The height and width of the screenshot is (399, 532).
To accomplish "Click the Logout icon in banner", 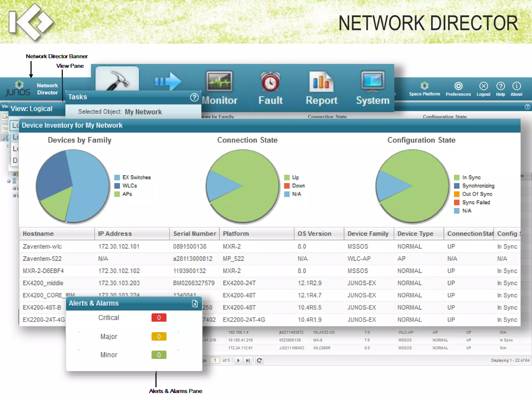I will click(483, 86).
